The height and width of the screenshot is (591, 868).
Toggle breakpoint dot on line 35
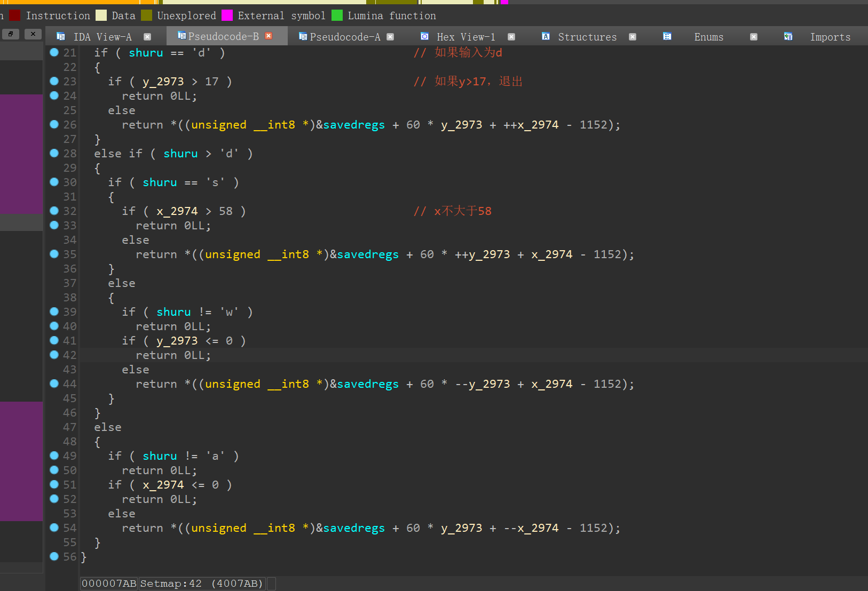click(54, 254)
